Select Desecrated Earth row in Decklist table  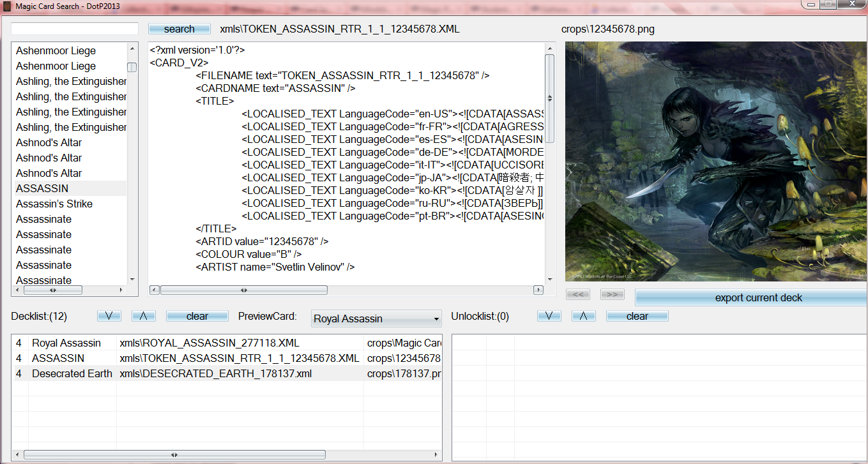pyautogui.click(x=227, y=373)
